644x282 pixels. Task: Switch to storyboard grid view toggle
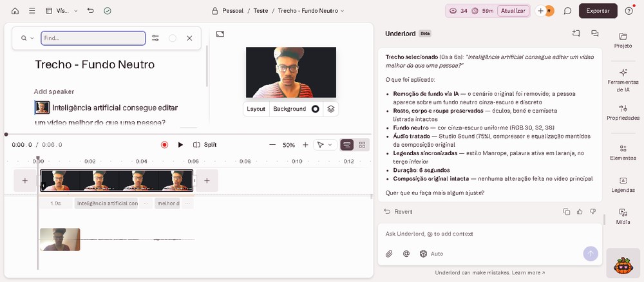[x=362, y=145]
